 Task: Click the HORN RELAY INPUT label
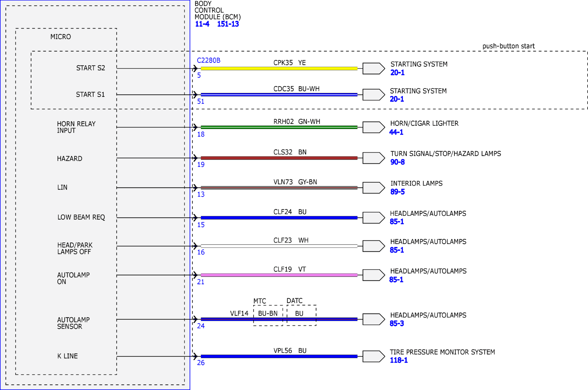76,127
